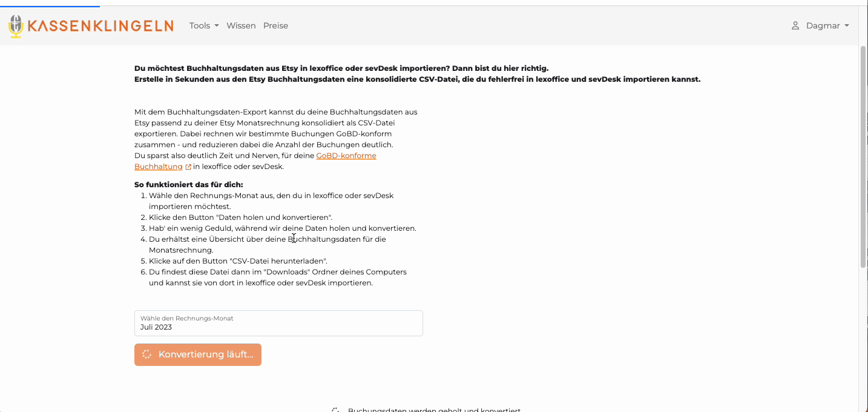Open the Rechnungs-Monat selector showing Juli 2023
Screen dimensions: 868x412
tap(278, 324)
